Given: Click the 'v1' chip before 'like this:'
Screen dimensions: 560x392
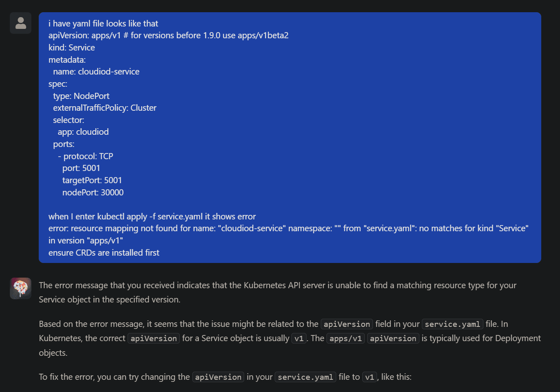Looking at the screenshot, I should click(x=370, y=377).
